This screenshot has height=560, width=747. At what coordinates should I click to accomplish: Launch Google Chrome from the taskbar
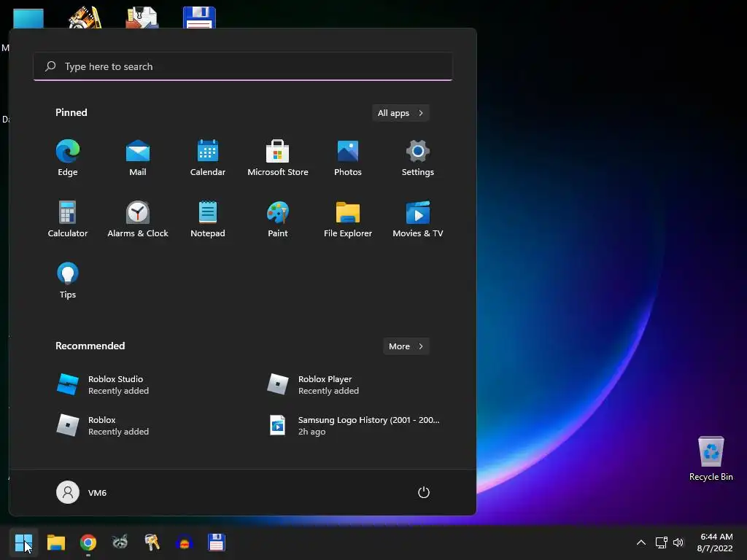[x=88, y=542]
